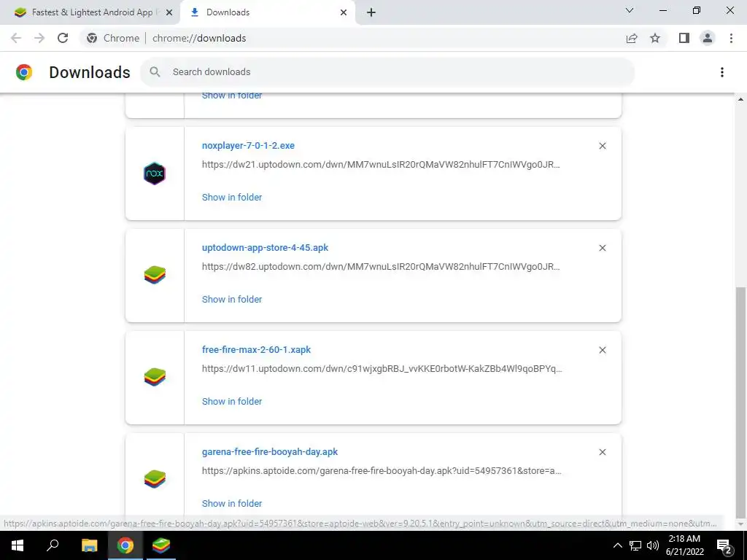The width and height of the screenshot is (747, 560).
Task: Close the Downloads tab
Action: [344, 12]
